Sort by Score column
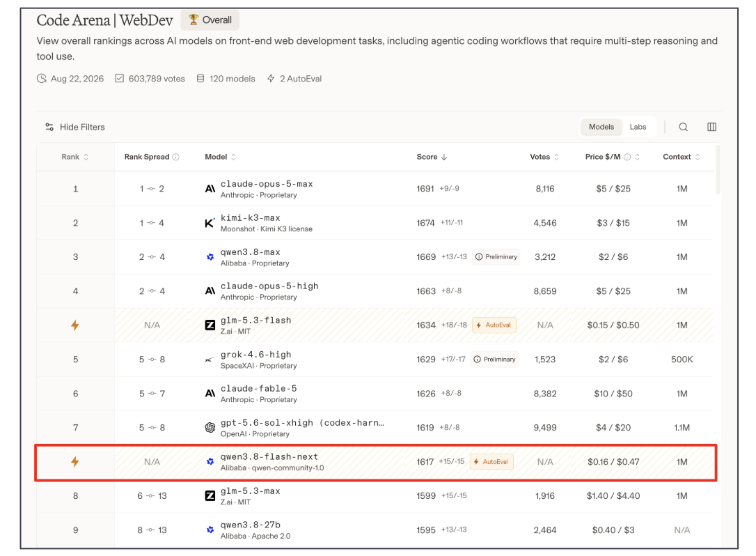756x556 pixels. click(432, 157)
